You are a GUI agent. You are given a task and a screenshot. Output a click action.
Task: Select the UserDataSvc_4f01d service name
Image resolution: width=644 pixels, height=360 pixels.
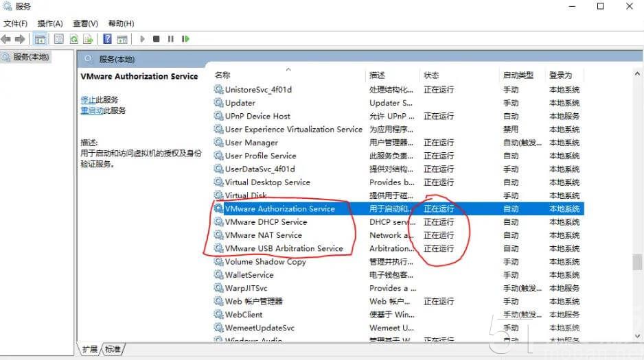point(260,169)
